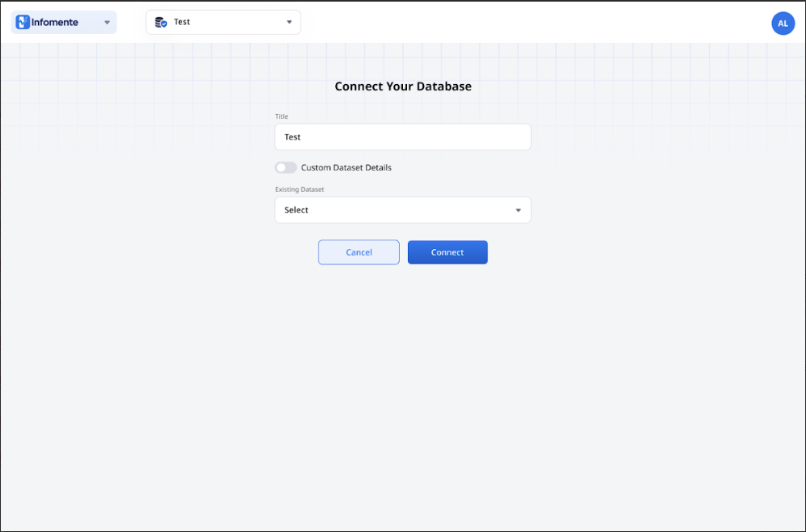Image resolution: width=806 pixels, height=532 pixels.
Task: Click the 'Test' text in top selector
Action: [x=182, y=23]
